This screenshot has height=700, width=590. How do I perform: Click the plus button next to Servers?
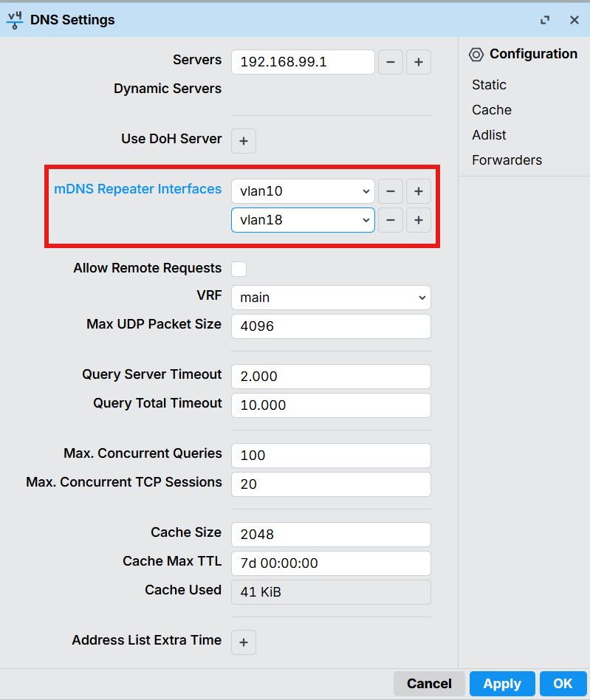point(418,63)
